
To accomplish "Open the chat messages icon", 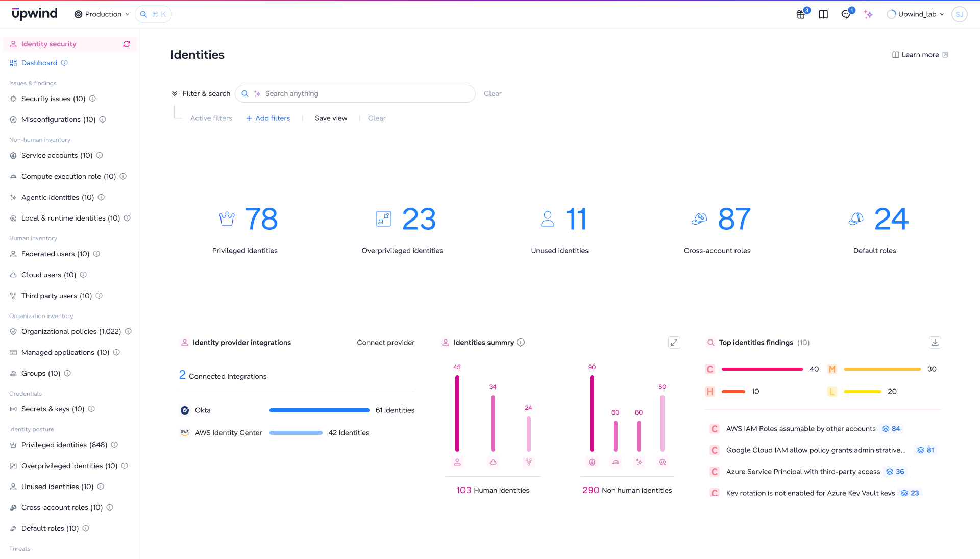I will [x=846, y=14].
